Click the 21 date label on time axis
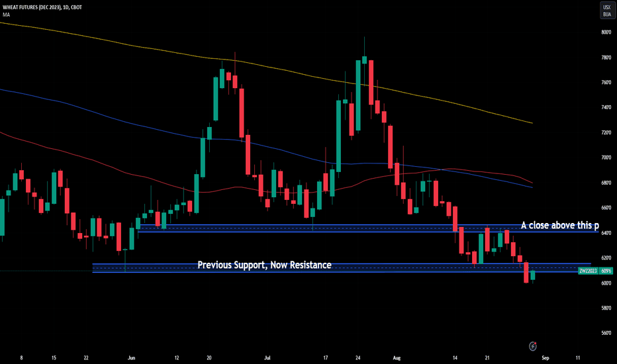Screen dimensions: 617x364 [487, 357]
